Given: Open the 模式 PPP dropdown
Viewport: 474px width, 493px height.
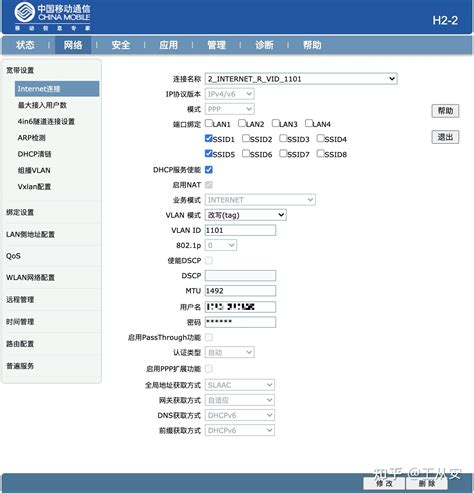Looking at the screenshot, I should pyautogui.click(x=230, y=109).
